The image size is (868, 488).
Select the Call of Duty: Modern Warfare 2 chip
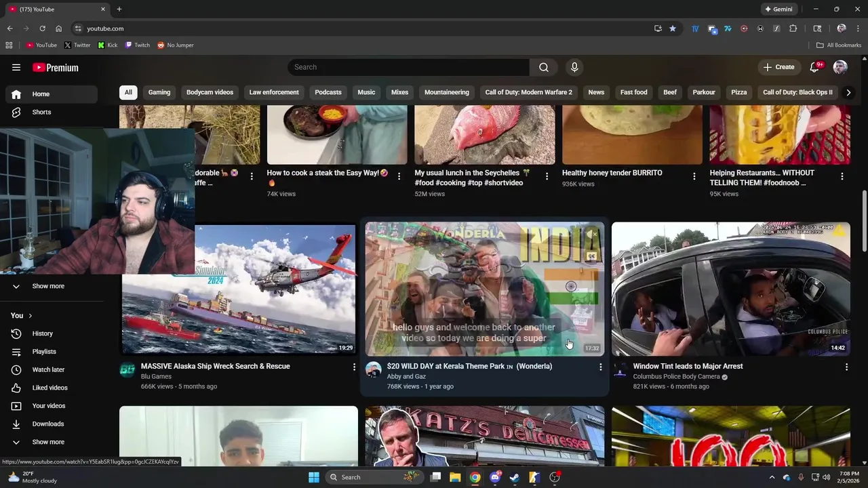click(x=529, y=92)
